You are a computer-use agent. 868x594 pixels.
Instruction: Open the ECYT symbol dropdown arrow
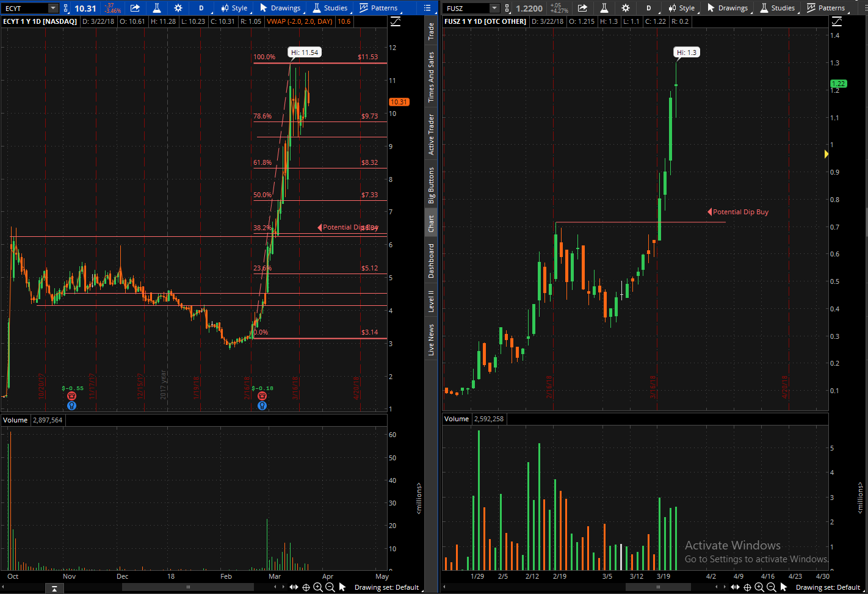(53, 8)
